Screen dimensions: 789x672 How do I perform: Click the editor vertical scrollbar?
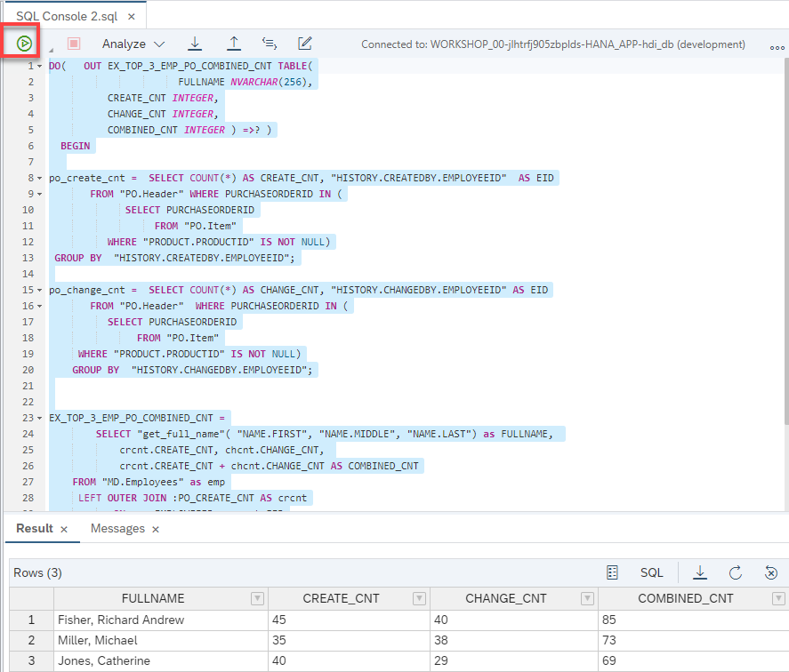coord(785,242)
